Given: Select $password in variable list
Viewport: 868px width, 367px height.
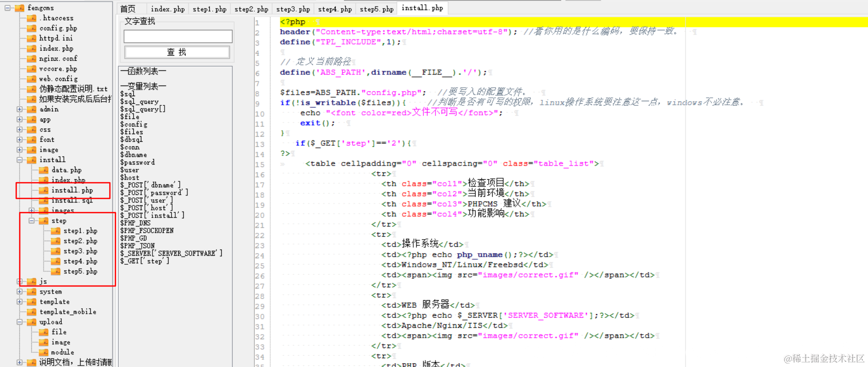Looking at the screenshot, I should (x=137, y=162).
